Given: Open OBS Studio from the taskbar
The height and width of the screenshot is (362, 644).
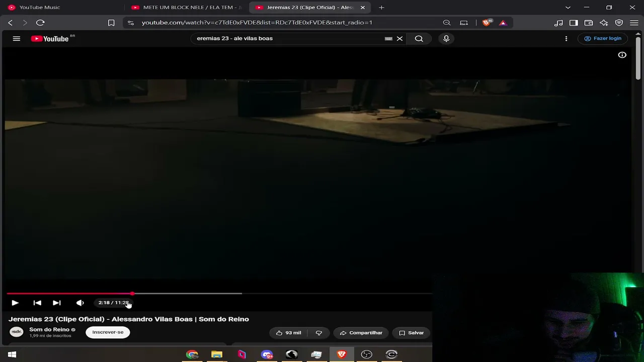Looking at the screenshot, I should tap(366, 354).
